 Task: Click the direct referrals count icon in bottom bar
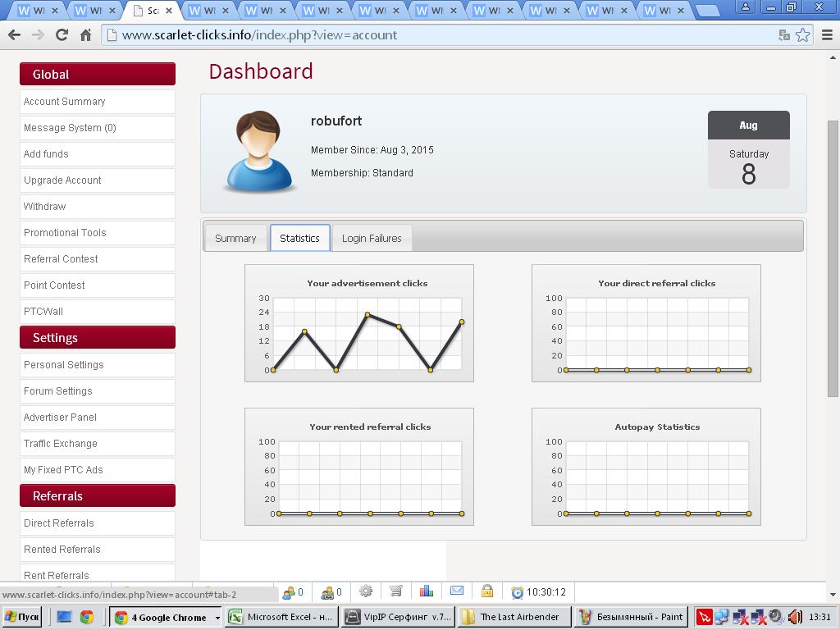pyautogui.click(x=289, y=592)
